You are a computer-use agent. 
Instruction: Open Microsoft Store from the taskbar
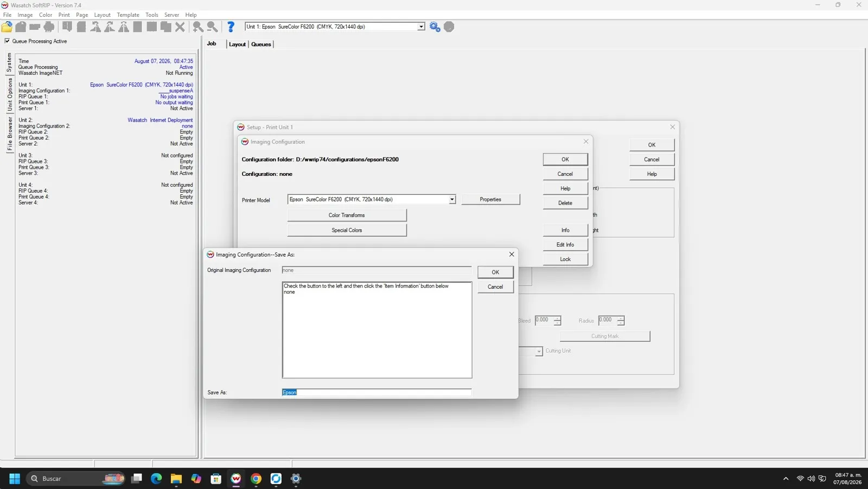pyautogui.click(x=216, y=478)
